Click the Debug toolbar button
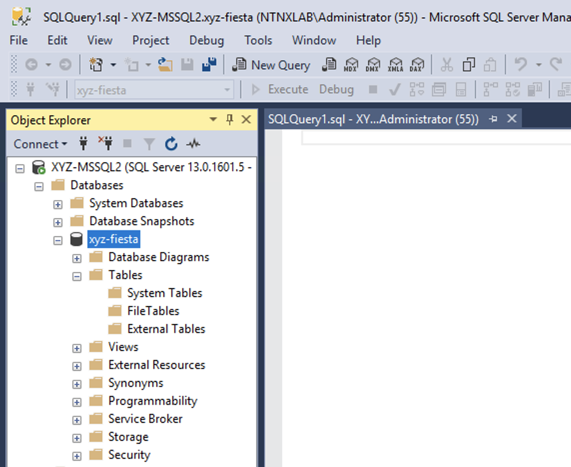 point(336,89)
